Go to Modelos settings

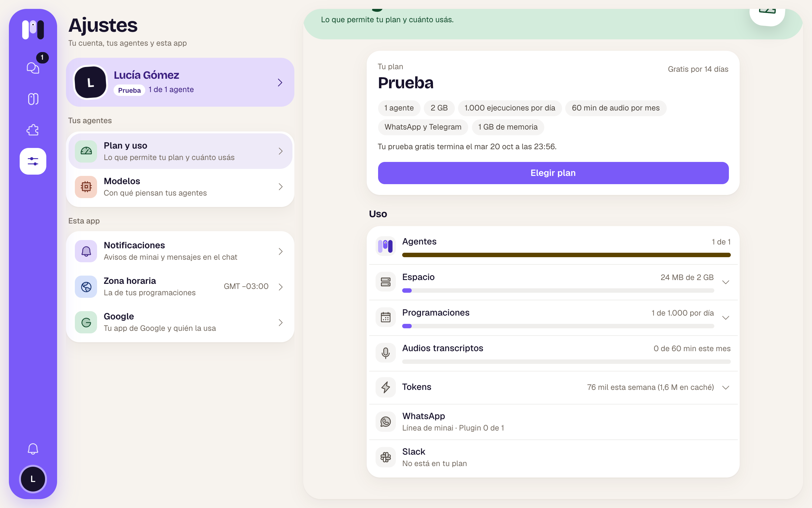(x=180, y=187)
